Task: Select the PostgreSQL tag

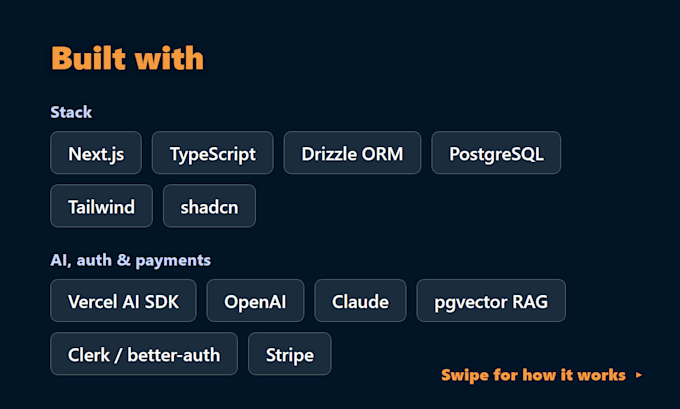Action: tap(496, 153)
